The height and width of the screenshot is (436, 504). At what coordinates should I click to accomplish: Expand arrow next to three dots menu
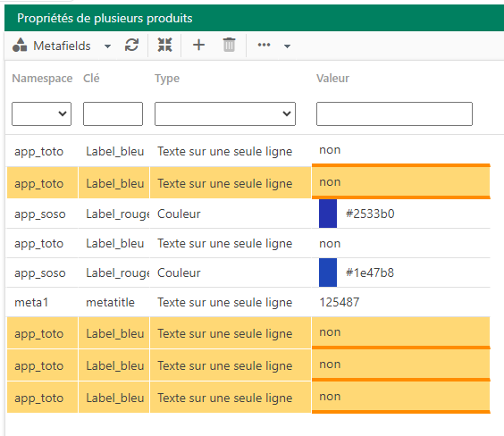tap(288, 46)
